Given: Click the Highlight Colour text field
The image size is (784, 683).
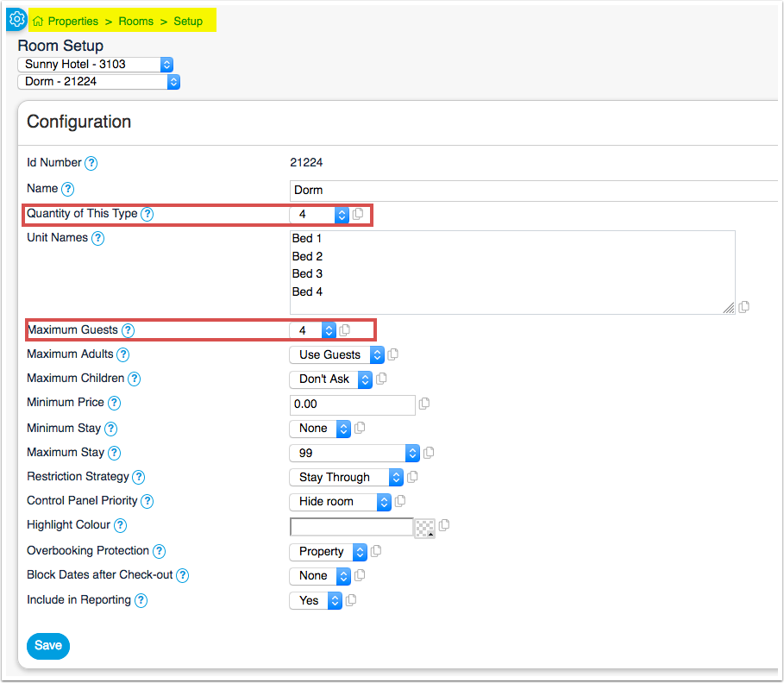Looking at the screenshot, I should click(x=352, y=527).
